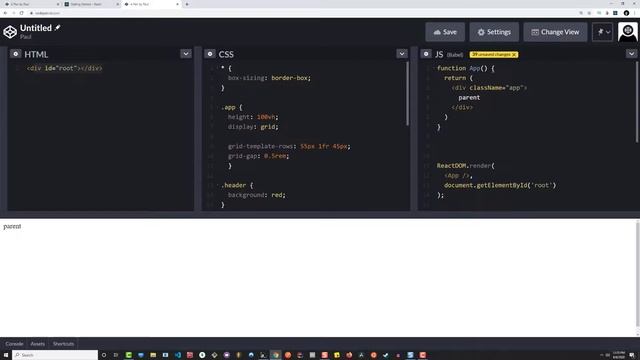
Task: Click the preview pane vertical scrollbar
Action: [637, 273]
